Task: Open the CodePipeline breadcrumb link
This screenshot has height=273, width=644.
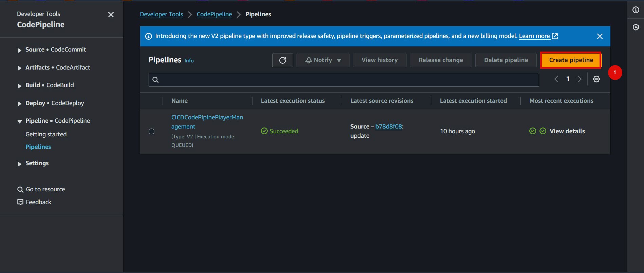Action: click(214, 14)
